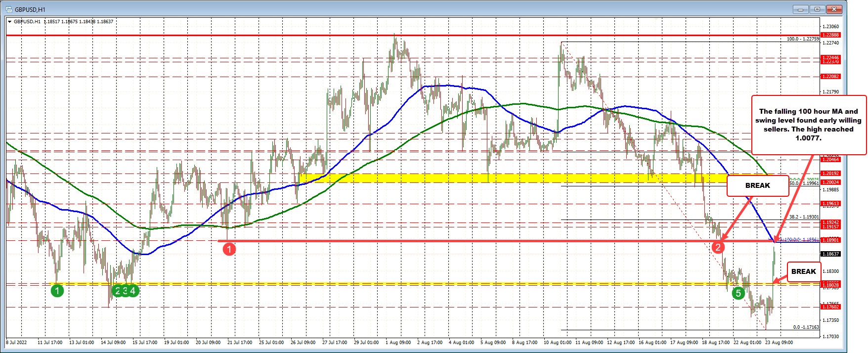Click the 10 Aug 01:00 date on time axis

[x=557, y=342]
